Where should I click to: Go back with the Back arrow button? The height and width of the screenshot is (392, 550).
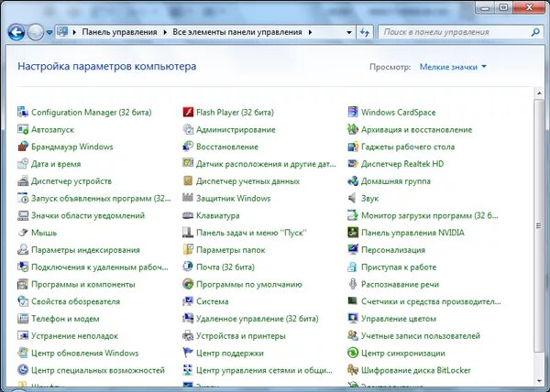[16, 33]
